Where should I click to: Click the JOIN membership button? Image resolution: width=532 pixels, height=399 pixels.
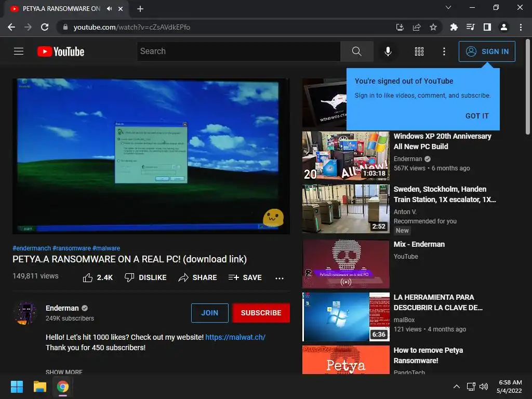(210, 313)
